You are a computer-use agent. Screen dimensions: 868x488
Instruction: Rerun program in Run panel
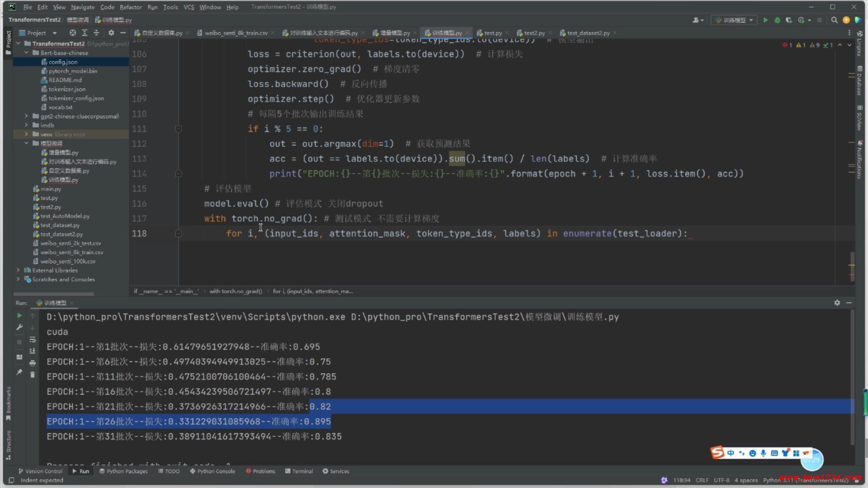(x=19, y=315)
